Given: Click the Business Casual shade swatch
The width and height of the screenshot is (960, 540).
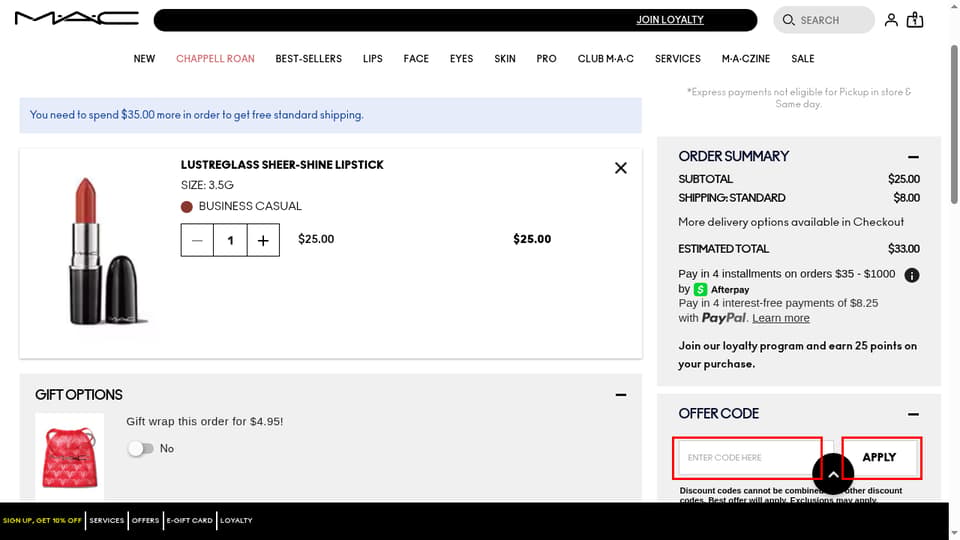Looking at the screenshot, I should 187,207.
